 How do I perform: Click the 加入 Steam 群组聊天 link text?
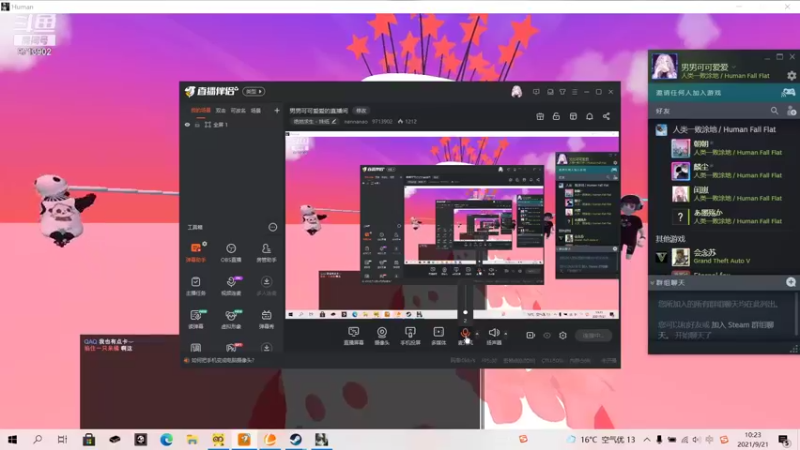[742, 325]
